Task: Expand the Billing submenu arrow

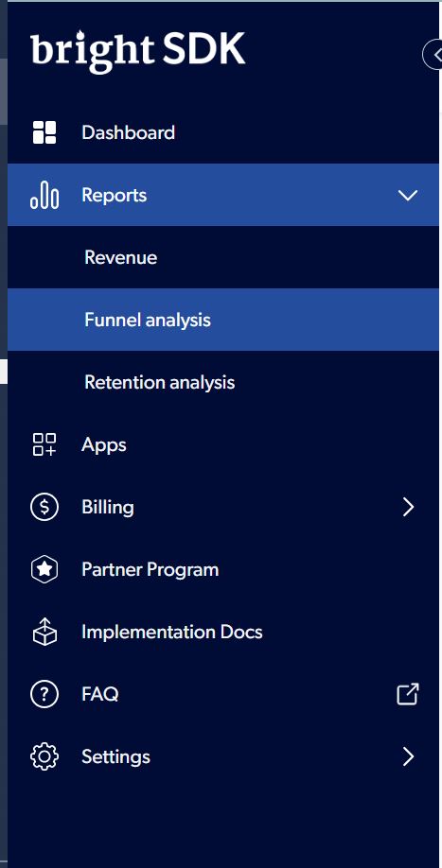Action: pyautogui.click(x=408, y=507)
